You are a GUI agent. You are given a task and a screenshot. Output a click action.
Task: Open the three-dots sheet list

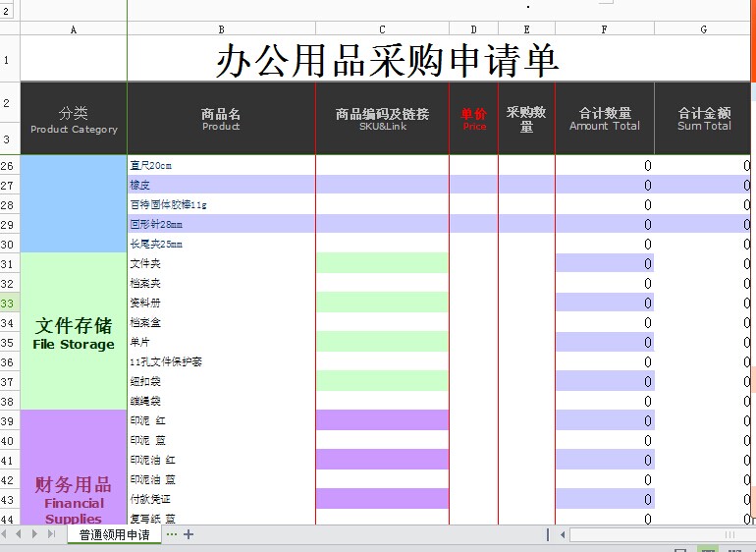point(171,534)
